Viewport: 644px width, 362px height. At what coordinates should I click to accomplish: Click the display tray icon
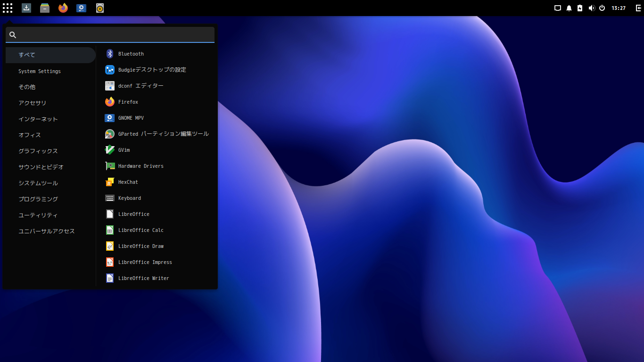(558, 8)
